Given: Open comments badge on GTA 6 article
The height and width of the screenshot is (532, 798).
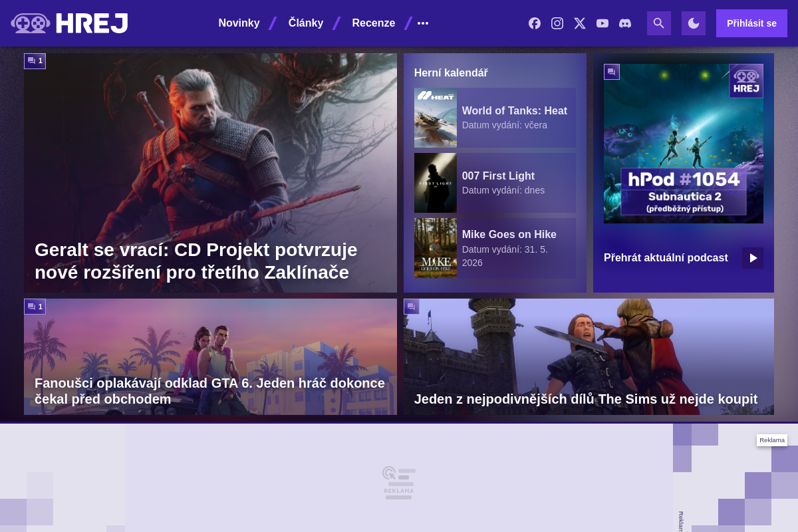Looking at the screenshot, I should point(35,307).
